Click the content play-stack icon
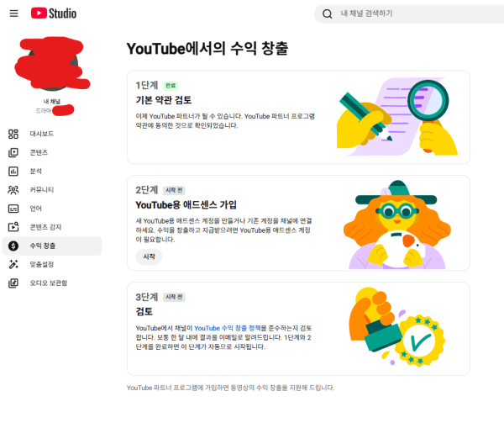The image size is (504, 444). coord(13,152)
